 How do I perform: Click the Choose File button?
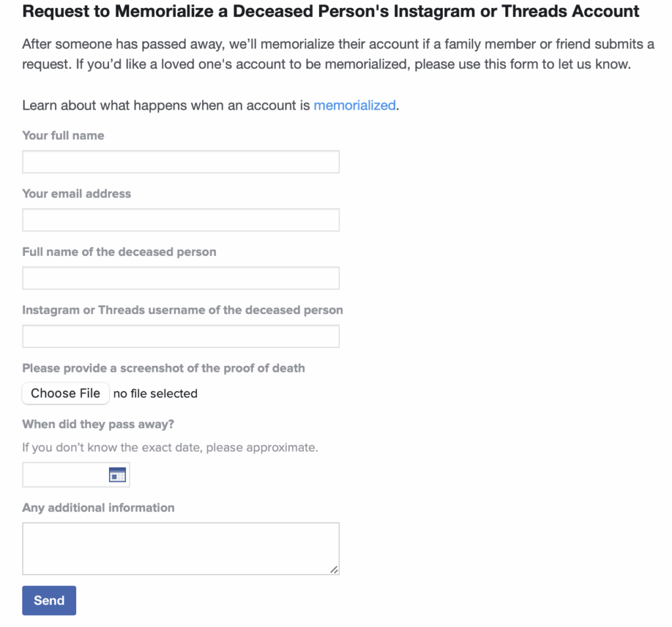(x=66, y=394)
